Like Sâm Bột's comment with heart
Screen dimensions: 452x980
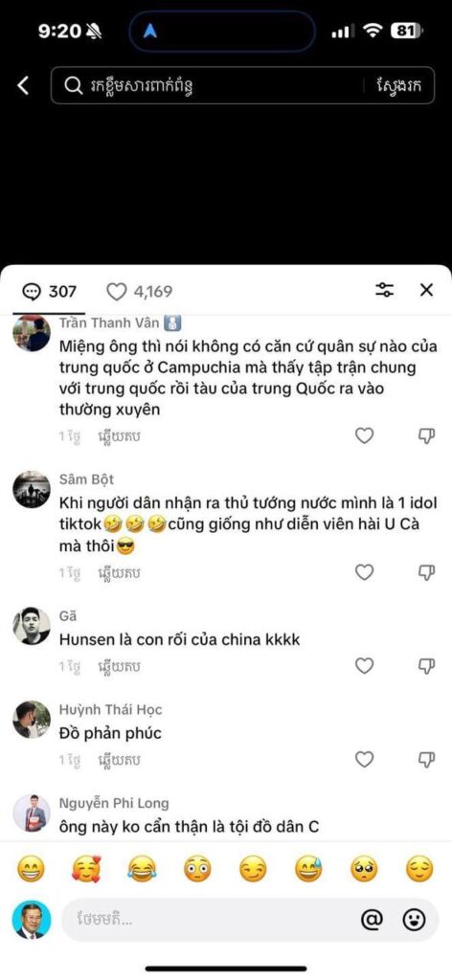tap(365, 572)
